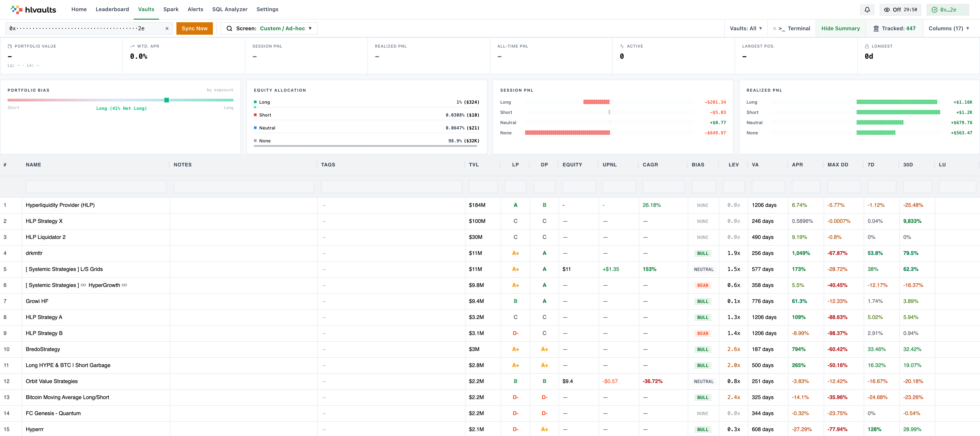Open the SQL Analyzer tab
Viewport: 980px width, 436px height.
(x=230, y=10)
